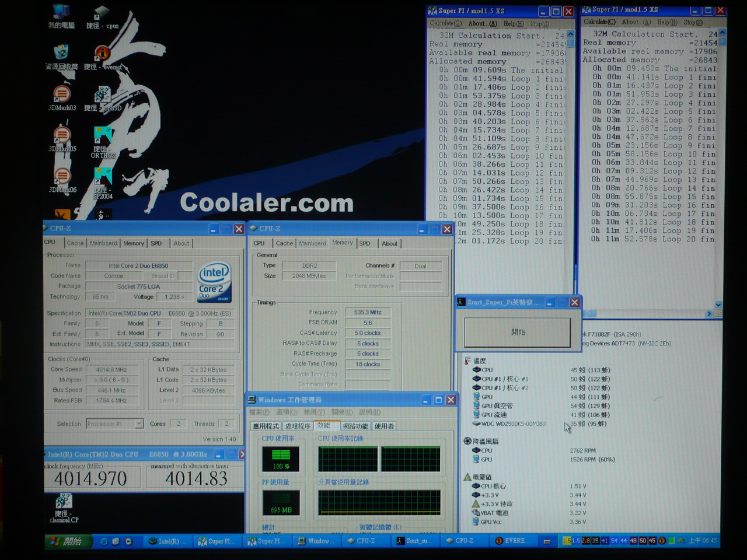Click the 4014.970 clock frequency readout

point(90,478)
